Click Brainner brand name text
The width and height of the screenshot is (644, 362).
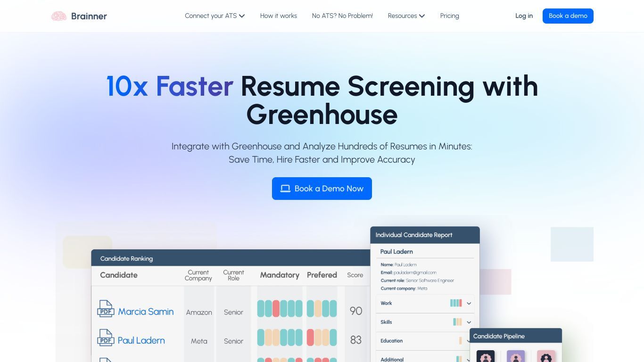pos(89,16)
